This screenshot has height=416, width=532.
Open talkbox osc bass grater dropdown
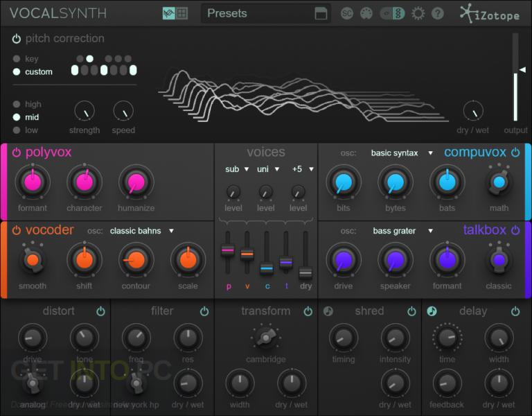402,231
